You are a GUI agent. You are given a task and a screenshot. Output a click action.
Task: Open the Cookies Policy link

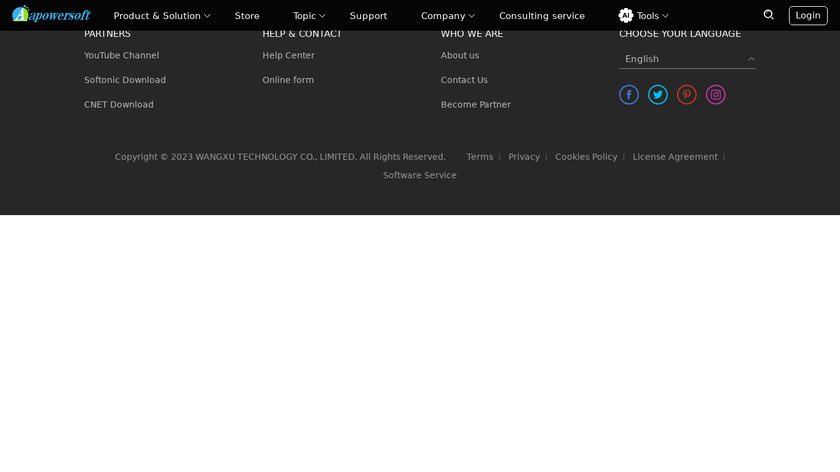click(586, 157)
